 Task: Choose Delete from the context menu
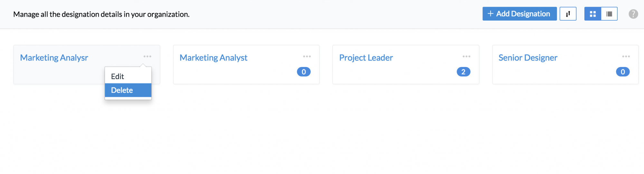(x=122, y=90)
